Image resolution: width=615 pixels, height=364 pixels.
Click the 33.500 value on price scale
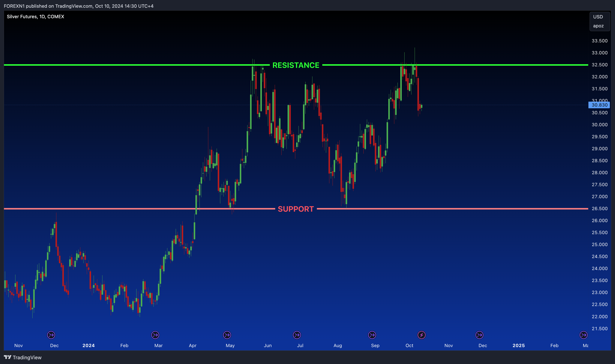click(x=599, y=41)
